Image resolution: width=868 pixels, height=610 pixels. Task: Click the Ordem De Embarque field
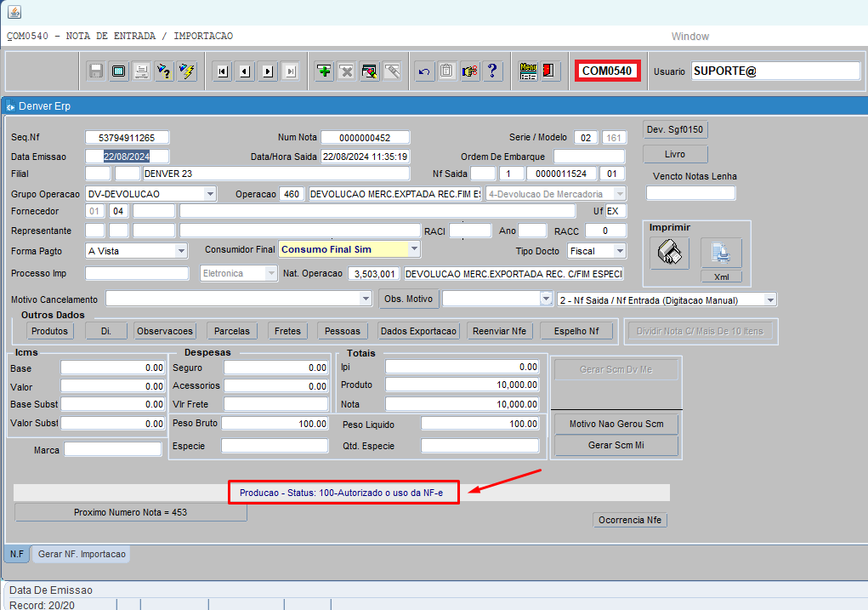click(589, 157)
